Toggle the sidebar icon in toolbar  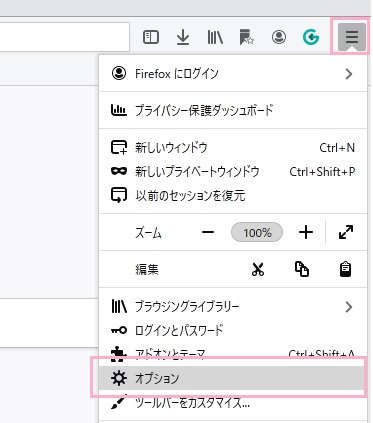(151, 37)
